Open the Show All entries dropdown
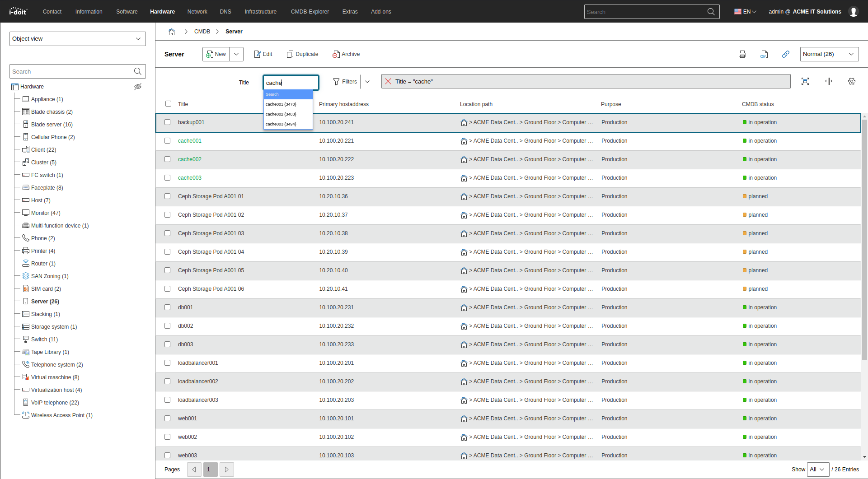 818,470
